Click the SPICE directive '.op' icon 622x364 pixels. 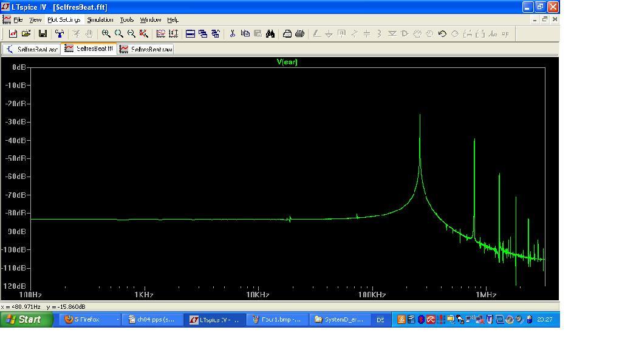(x=505, y=34)
